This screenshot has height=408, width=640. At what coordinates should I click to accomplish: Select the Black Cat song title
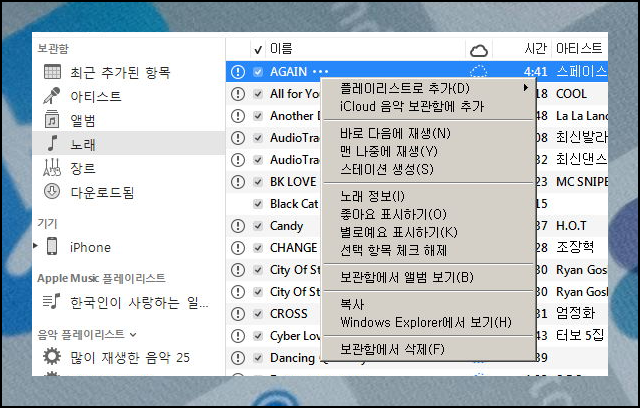pos(294,204)
